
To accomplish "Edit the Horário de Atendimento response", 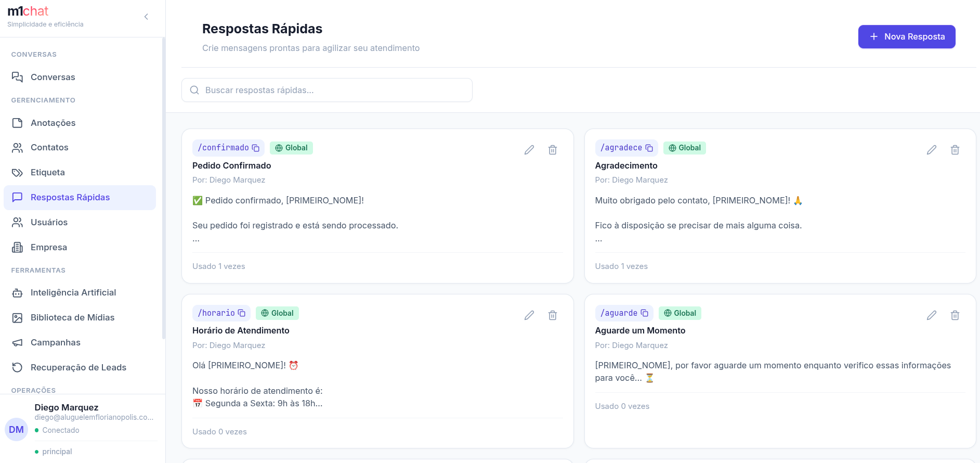I will (x=529, y=315).
